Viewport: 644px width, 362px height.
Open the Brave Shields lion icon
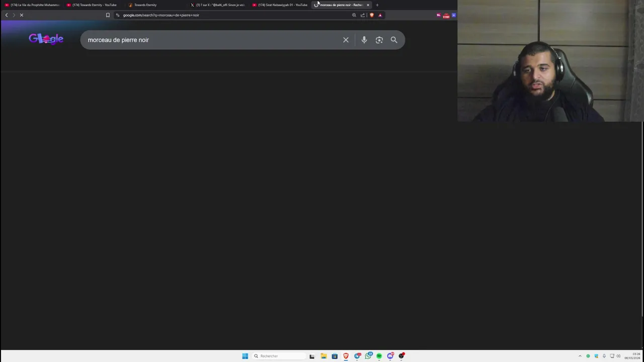[x=372, y=15]
